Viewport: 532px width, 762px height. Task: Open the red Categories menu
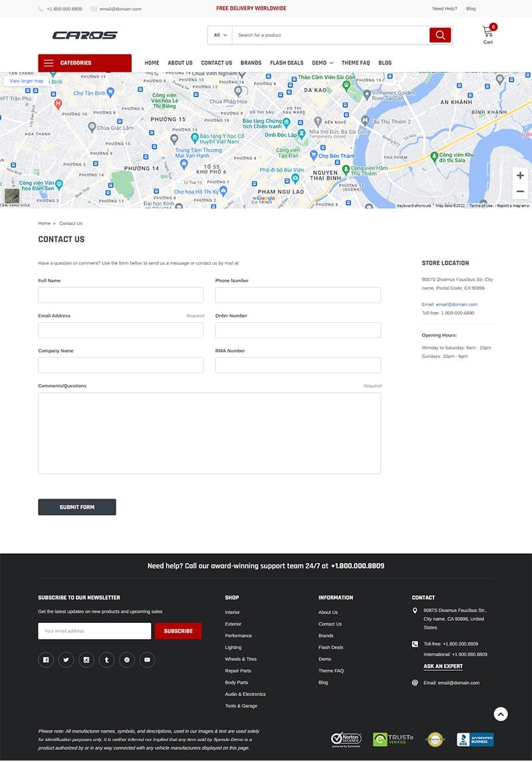click(x=84, y=63)
